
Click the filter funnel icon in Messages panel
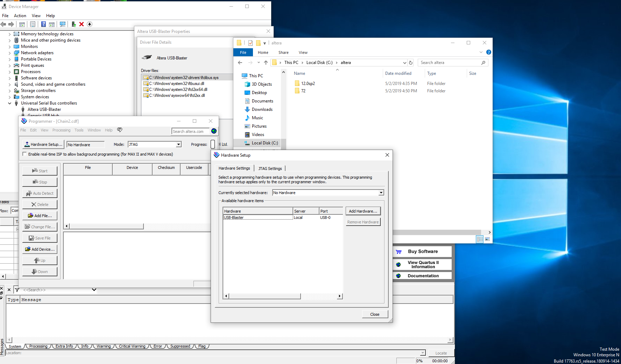point(17,290)
